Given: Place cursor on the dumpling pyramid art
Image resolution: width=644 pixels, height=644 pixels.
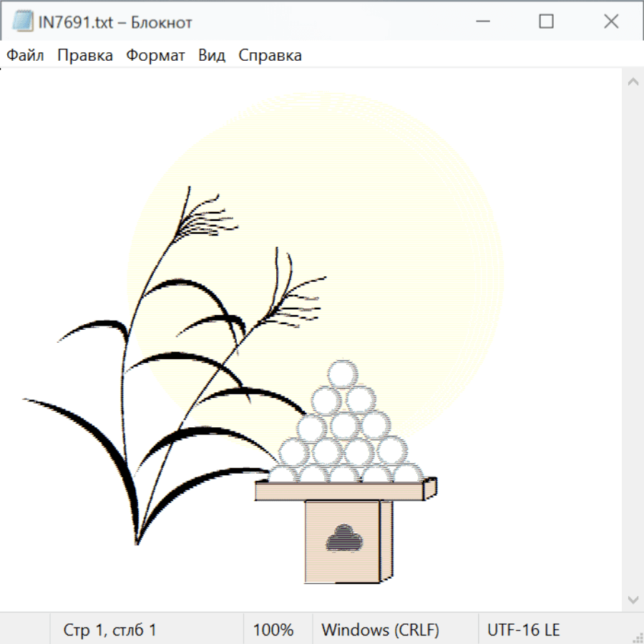Looking at the screenshot, I should 343,429.
